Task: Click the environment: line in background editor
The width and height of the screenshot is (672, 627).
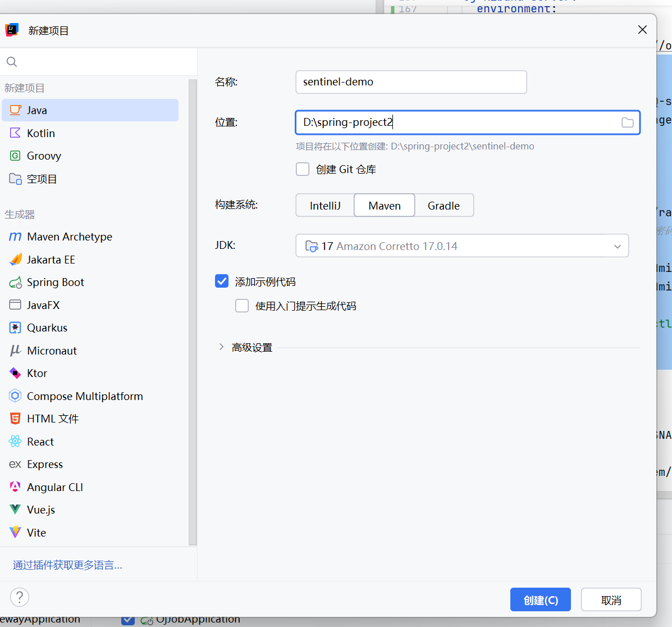Action: [x=516, y=8]
